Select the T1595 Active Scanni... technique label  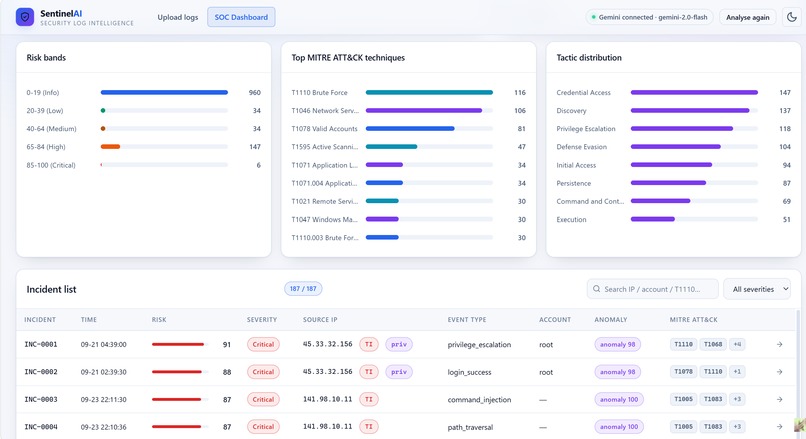coord(325,147)
